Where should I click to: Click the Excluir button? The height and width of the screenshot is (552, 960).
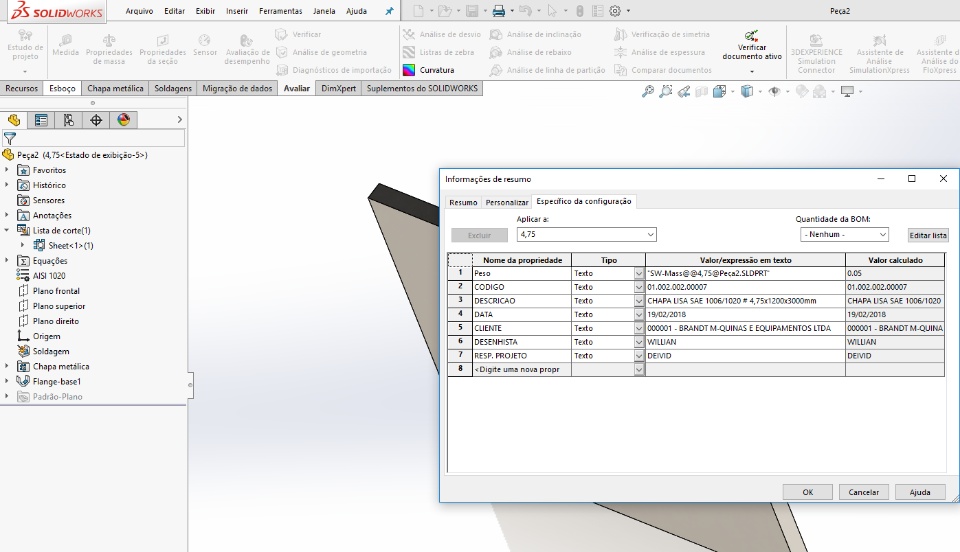479,235
